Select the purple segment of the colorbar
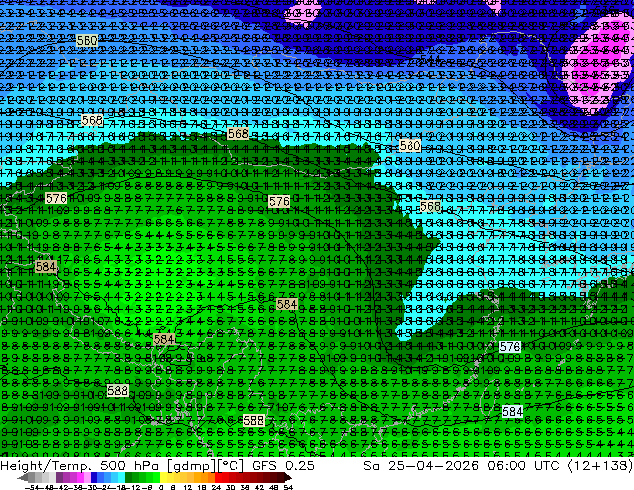 tap(59, 478)
